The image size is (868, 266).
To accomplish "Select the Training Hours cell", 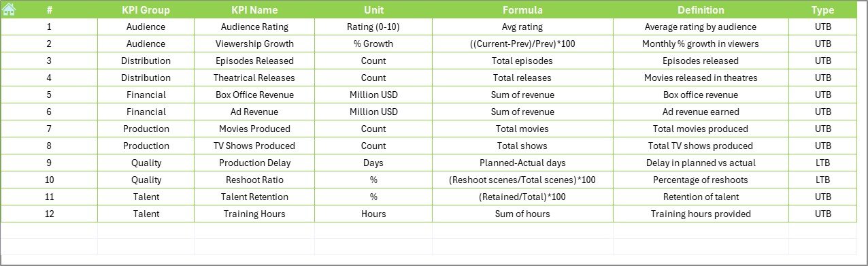I will (254, 214).
